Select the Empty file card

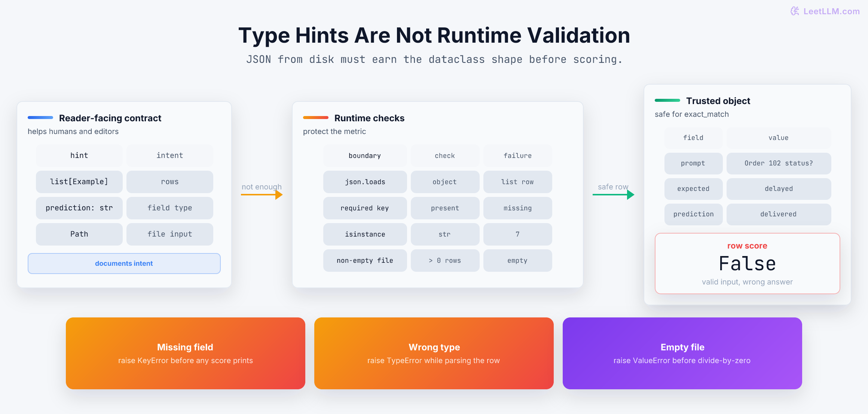click(682, 353)
